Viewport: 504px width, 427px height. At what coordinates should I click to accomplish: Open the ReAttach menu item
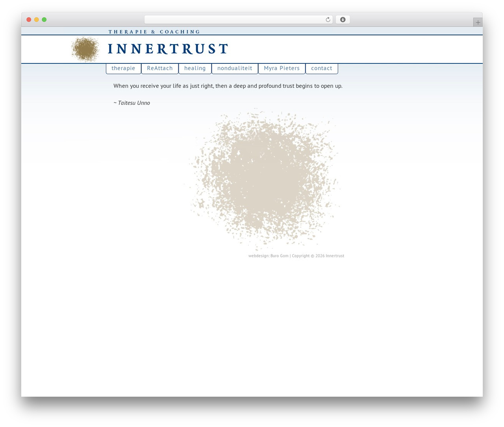160,68
